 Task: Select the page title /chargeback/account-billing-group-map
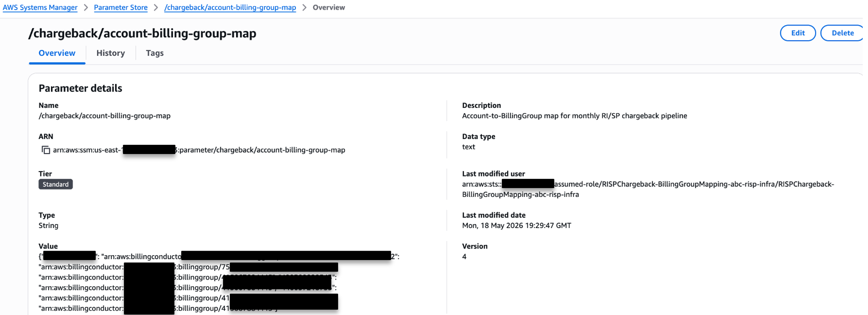coord(142,33)
